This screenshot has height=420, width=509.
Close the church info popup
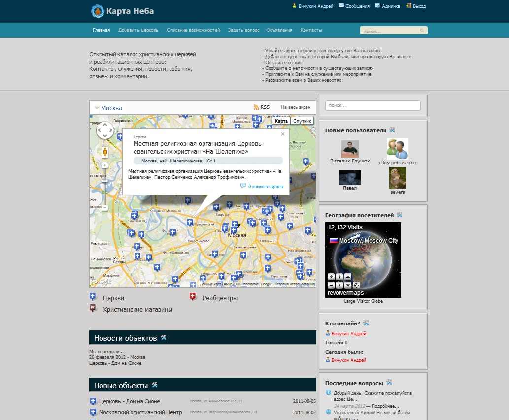[283, 134]
